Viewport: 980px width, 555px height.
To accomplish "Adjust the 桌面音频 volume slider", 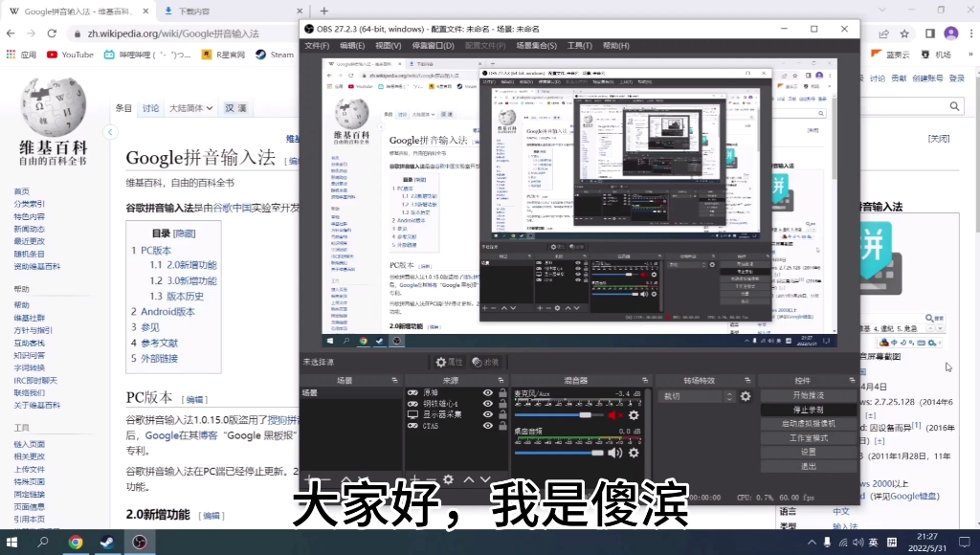I will (597, 454).
